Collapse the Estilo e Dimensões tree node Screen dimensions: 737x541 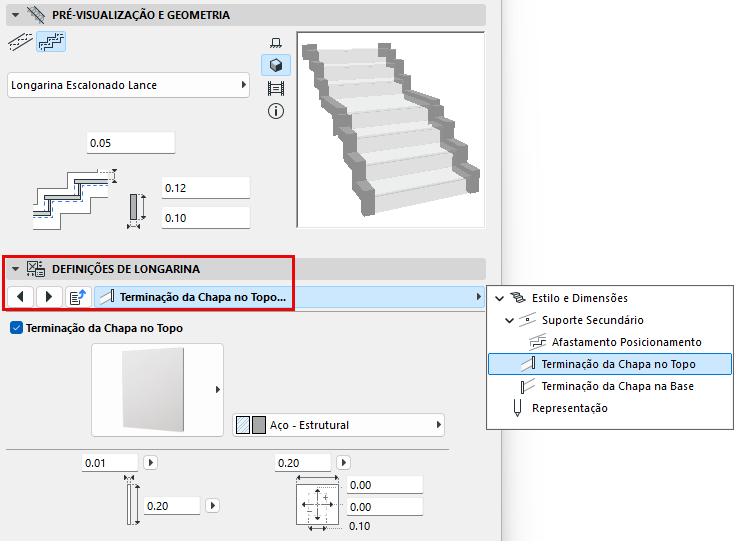(x=500, y=298)
